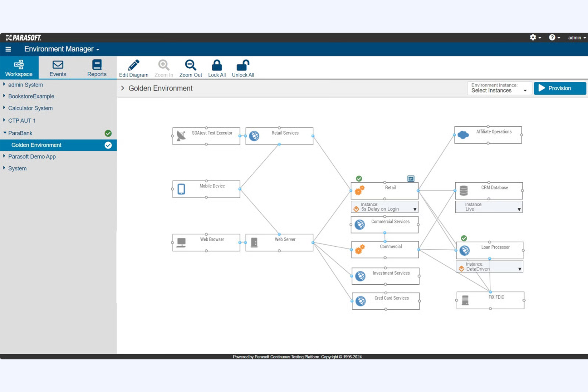Open the hamburger navigation menu
Image resolution: width=588 pixels, height=392 pixels.
[8, 49]
